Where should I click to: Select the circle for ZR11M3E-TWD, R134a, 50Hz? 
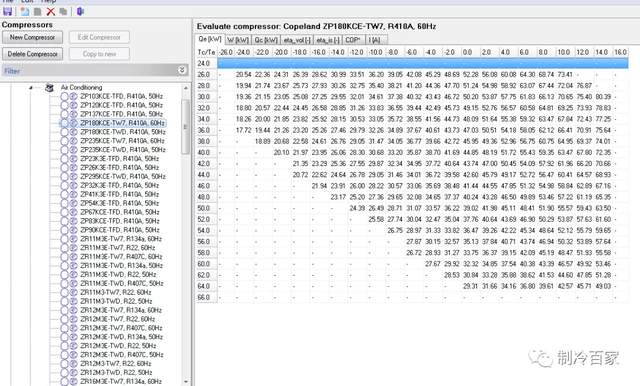coord(64,266)
